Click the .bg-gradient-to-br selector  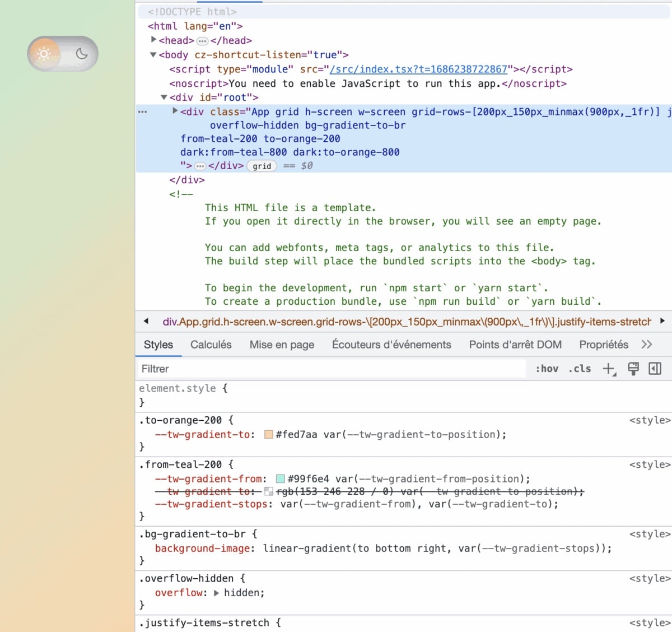tap(192, 534)
